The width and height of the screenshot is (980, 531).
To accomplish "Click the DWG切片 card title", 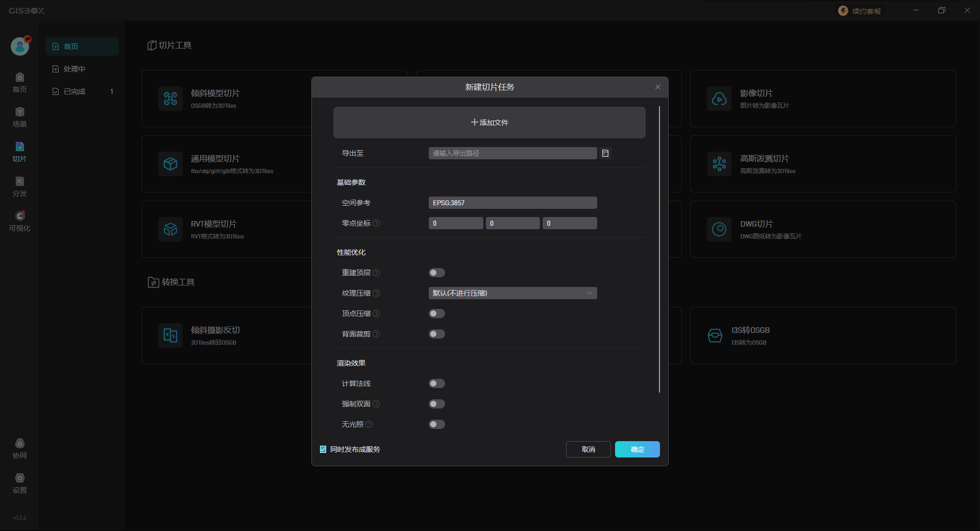I will coord(756,224).
